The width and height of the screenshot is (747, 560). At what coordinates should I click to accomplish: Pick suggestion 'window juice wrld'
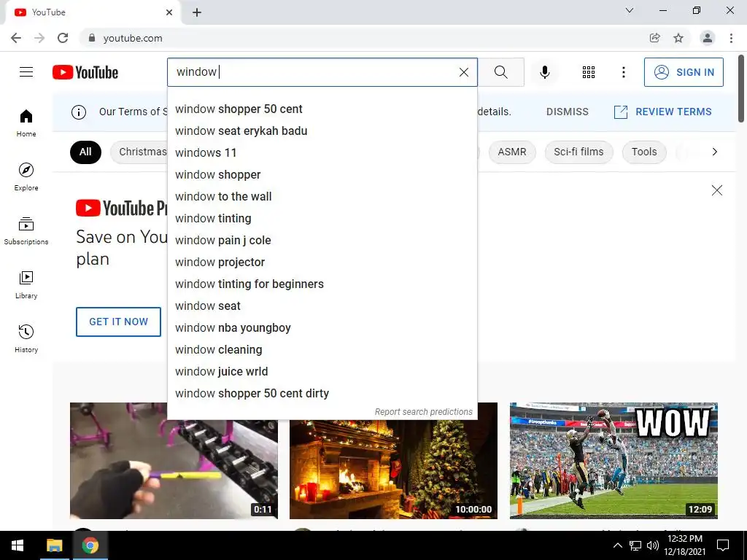[x=322, y=372]
